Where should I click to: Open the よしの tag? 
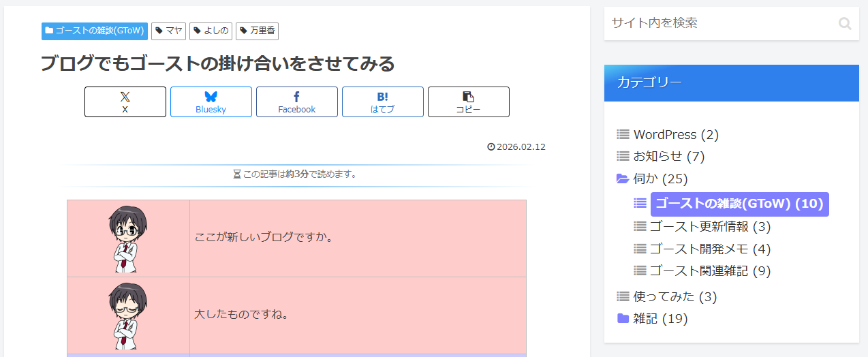(211, 31)
